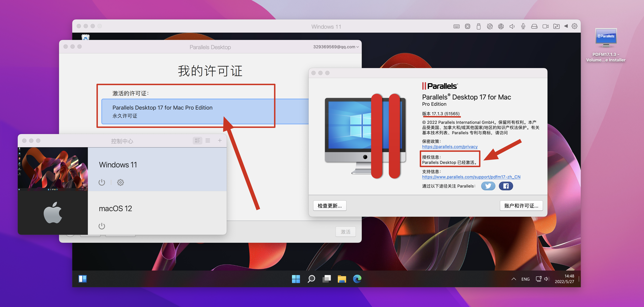Open settings gear for Windows 11 VM

pos(120,182)
